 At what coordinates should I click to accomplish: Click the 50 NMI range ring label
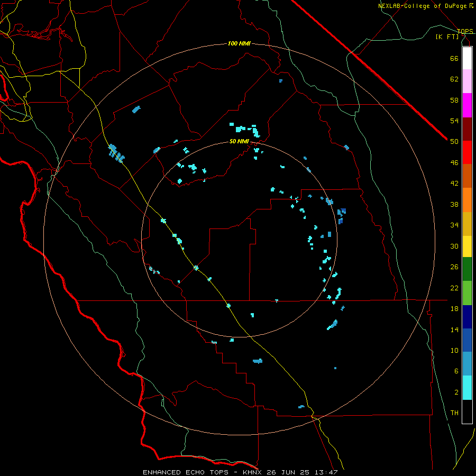click(x=239, y=141)
